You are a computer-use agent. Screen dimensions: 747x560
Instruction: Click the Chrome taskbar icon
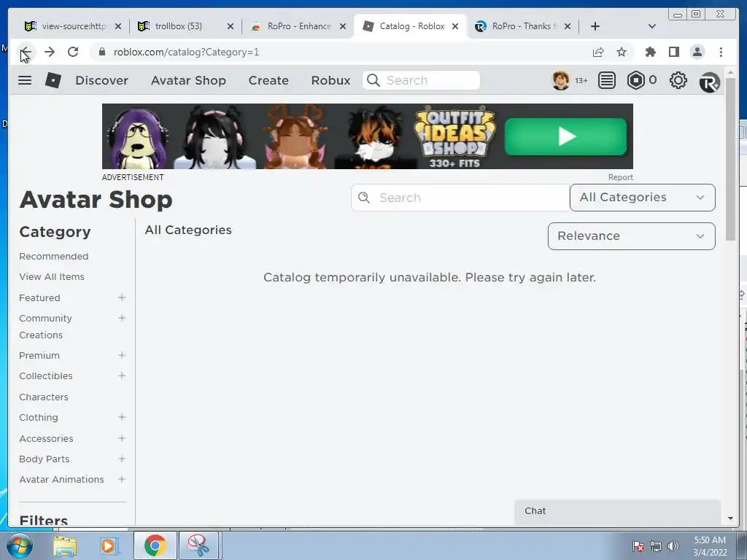(155, 545)
